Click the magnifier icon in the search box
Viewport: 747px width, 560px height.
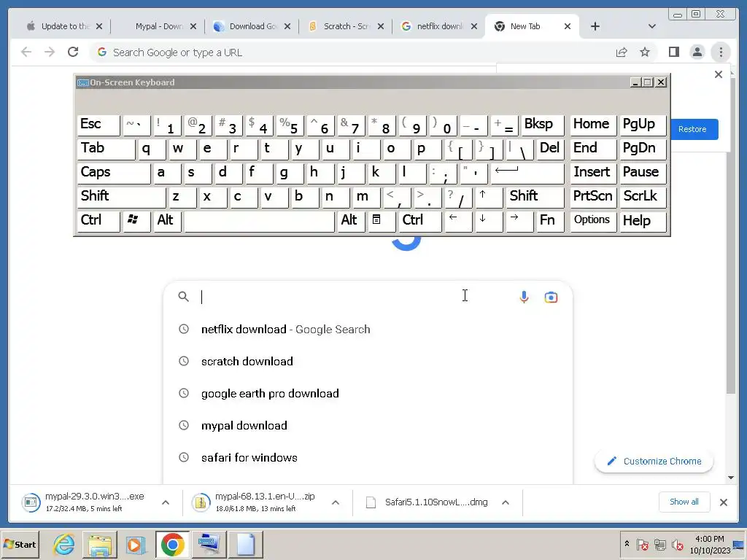tap(183, 297)
